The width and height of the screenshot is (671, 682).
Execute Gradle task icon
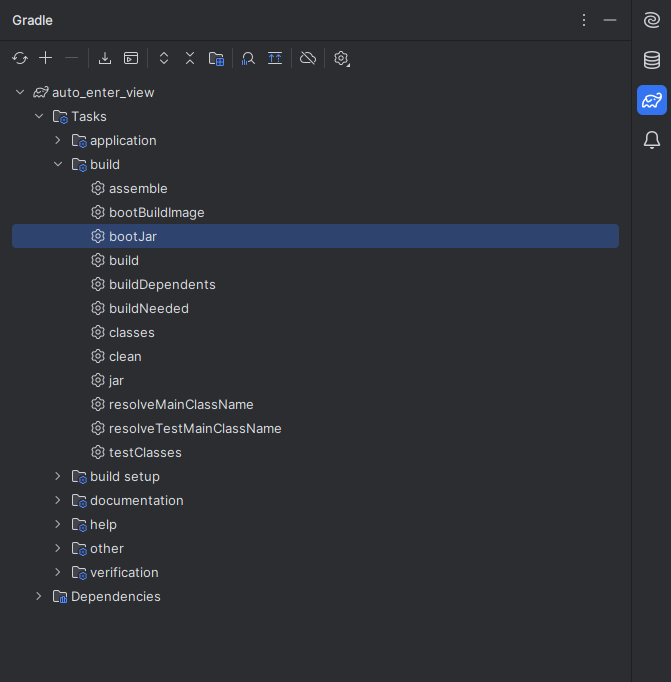131,58
